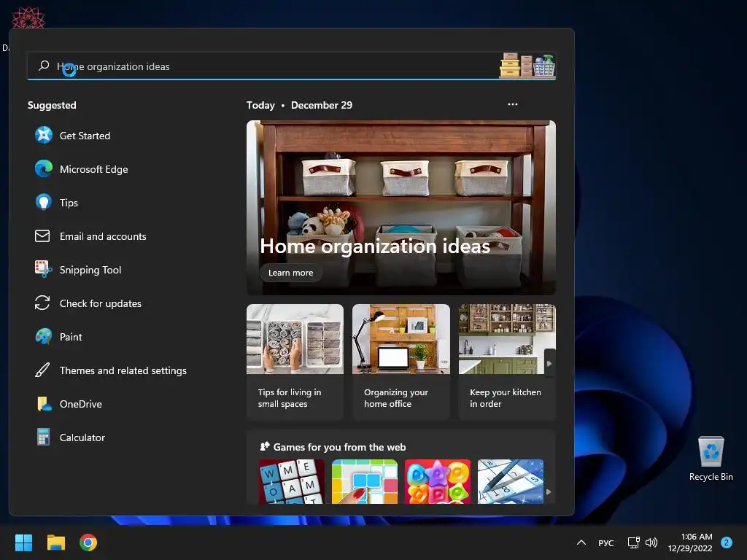Click the search magnifier icon
Viewport: 747px width, 560px height.
coord(44,66)
